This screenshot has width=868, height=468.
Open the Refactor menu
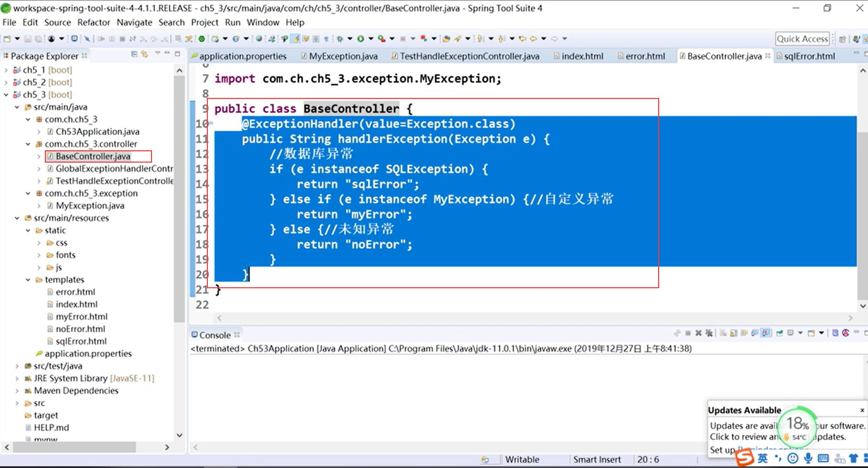tap(93, 22)
